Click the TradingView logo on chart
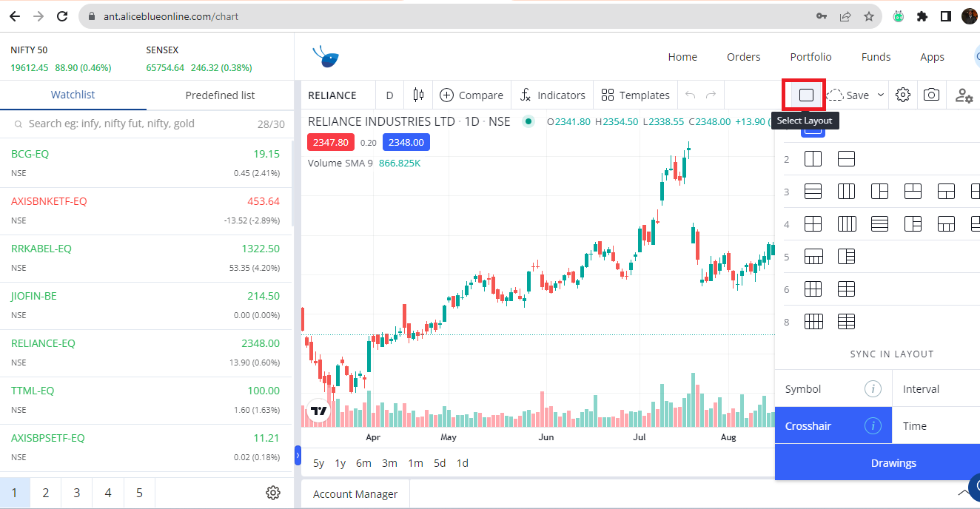This screenshot has height=509, width=980. pos(319,411)
